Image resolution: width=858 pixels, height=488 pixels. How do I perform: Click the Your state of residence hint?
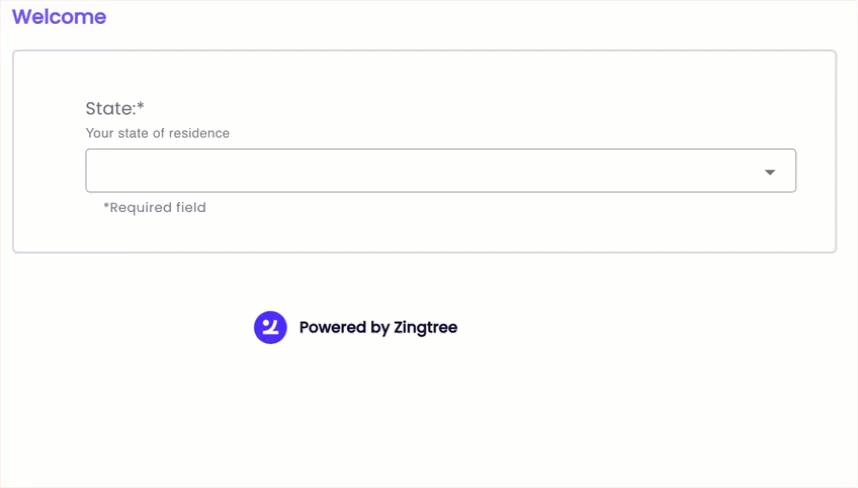[x=157, y=133]
